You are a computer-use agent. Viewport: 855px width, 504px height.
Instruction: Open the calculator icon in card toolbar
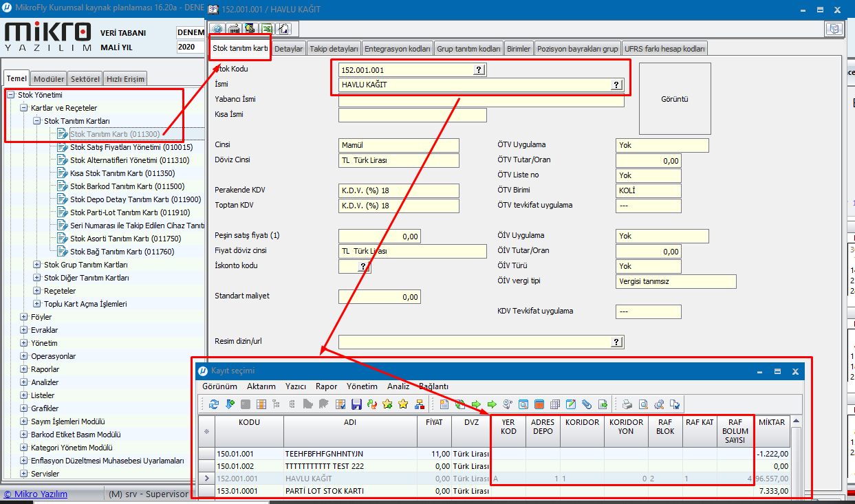click(x=234, y=29)
